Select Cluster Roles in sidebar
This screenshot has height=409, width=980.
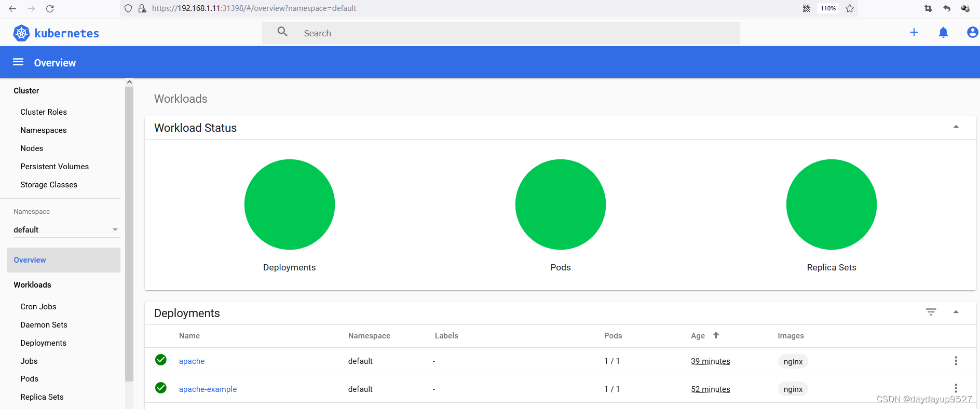click(x=44, y=112)
